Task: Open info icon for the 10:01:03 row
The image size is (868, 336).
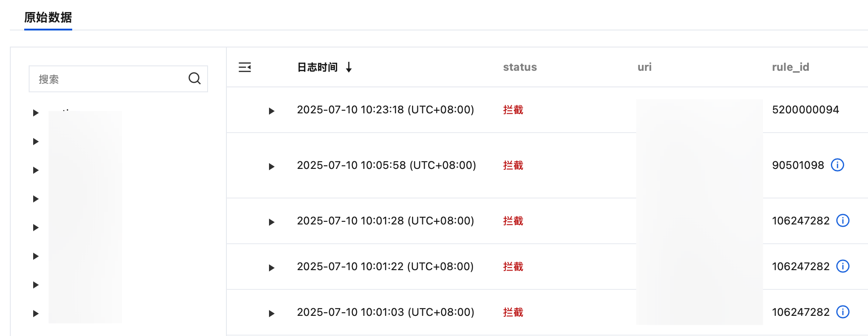Action: (x=842, y=312)
